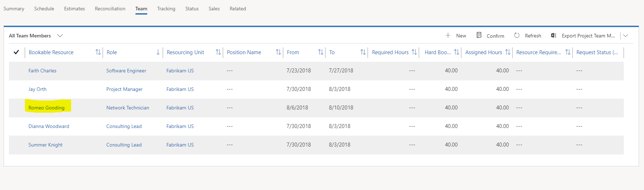Screen dimensions: 644x190
Task: Sort the Assigned Hours column
Action: tap(508, 52)
